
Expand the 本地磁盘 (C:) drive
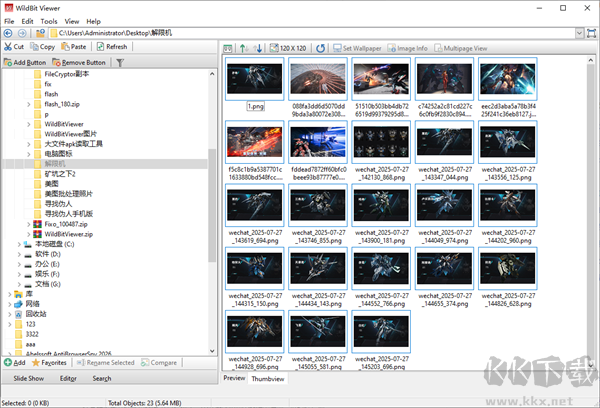[19, 244]
